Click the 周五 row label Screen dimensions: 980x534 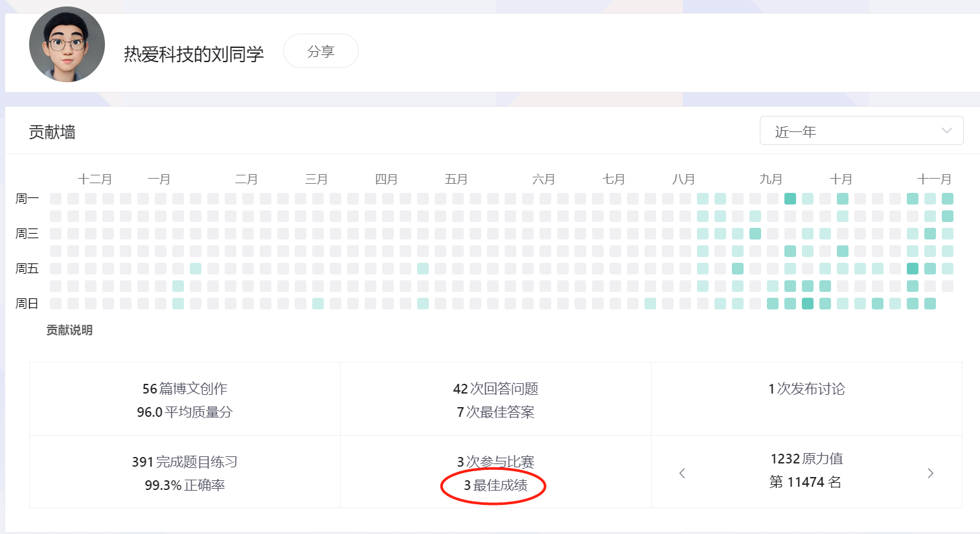point(27,269)
